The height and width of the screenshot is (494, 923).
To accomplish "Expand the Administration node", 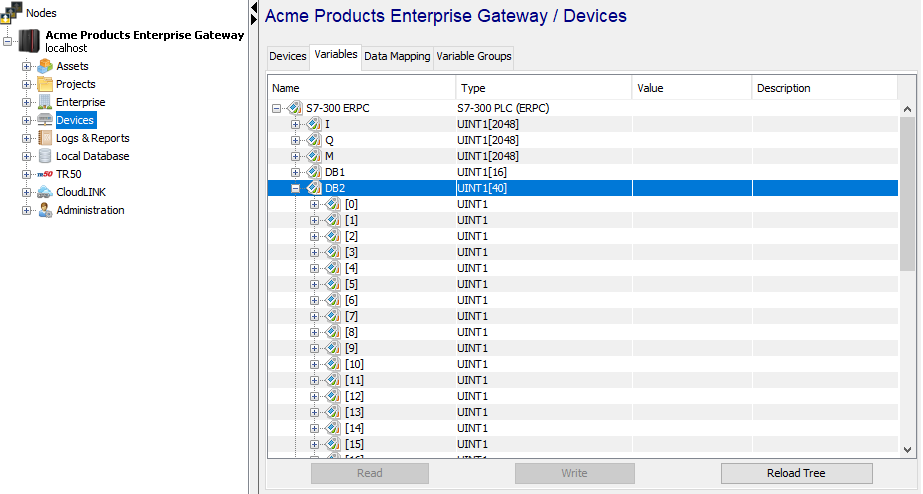I will 26,210.
